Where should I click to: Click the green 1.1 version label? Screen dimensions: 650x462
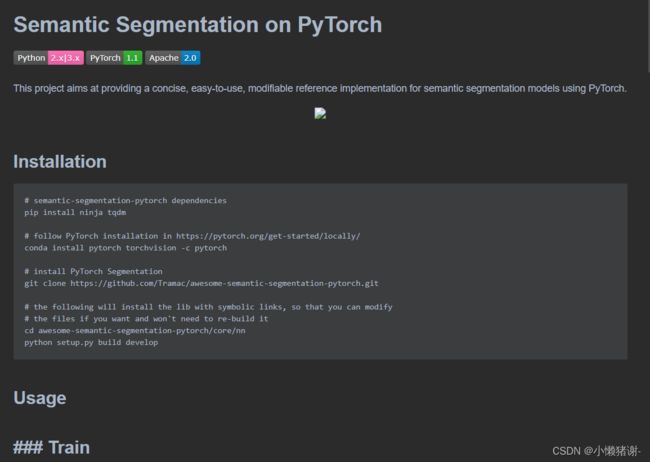coord(133,58)
